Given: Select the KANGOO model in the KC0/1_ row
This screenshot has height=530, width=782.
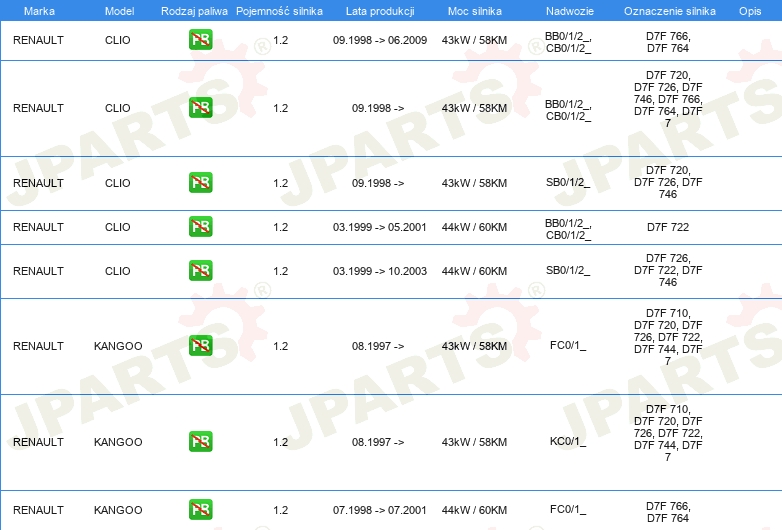Looking at the screenshot, I should click(x=118, y=442).
